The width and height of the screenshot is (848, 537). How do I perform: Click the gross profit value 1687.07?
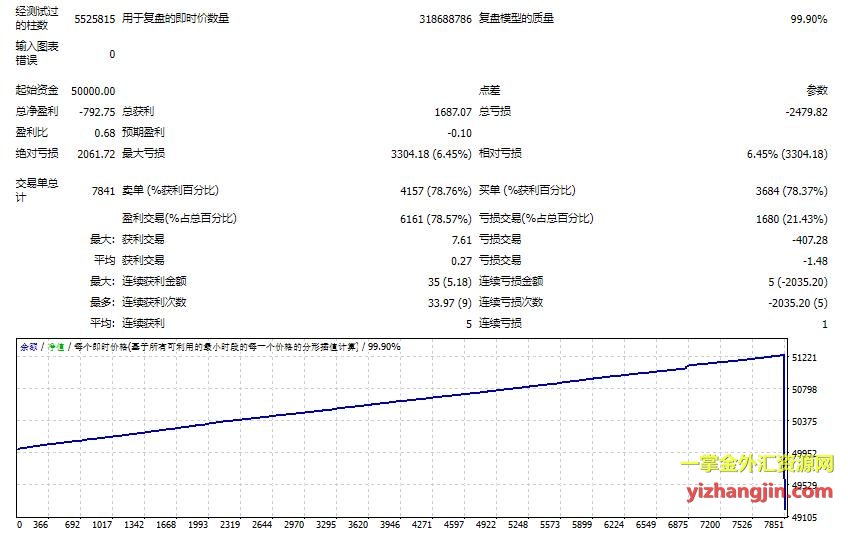(453, 112)
